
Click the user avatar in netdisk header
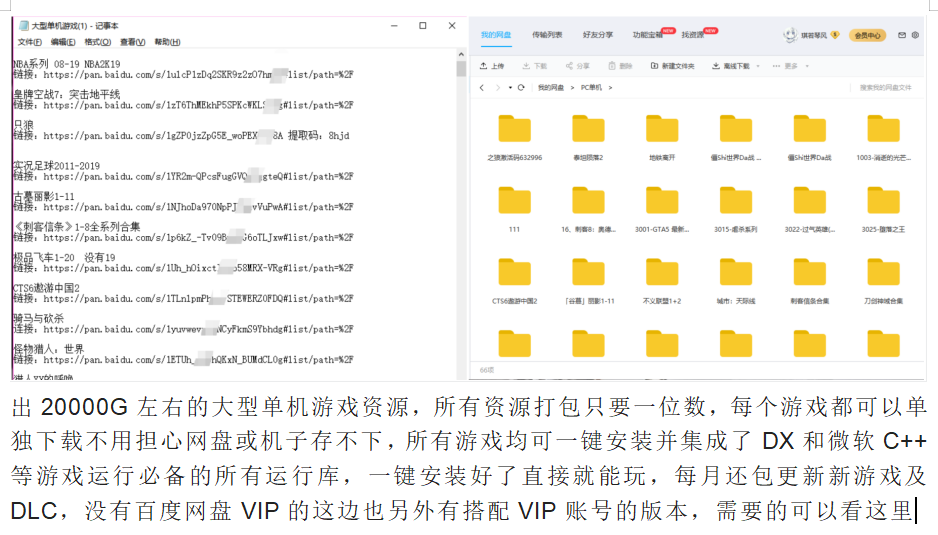[x=790, y=35]
